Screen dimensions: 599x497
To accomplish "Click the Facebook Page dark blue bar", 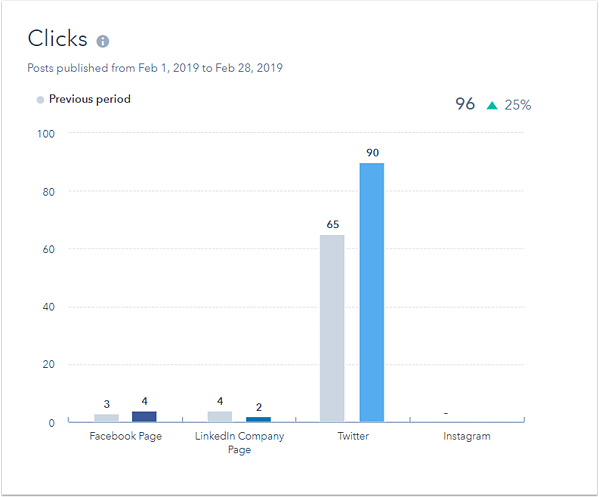I will point(144,416).
